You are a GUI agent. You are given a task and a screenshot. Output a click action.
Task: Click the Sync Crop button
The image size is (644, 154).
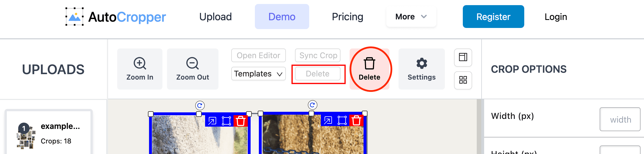click(x=318, y=55)
